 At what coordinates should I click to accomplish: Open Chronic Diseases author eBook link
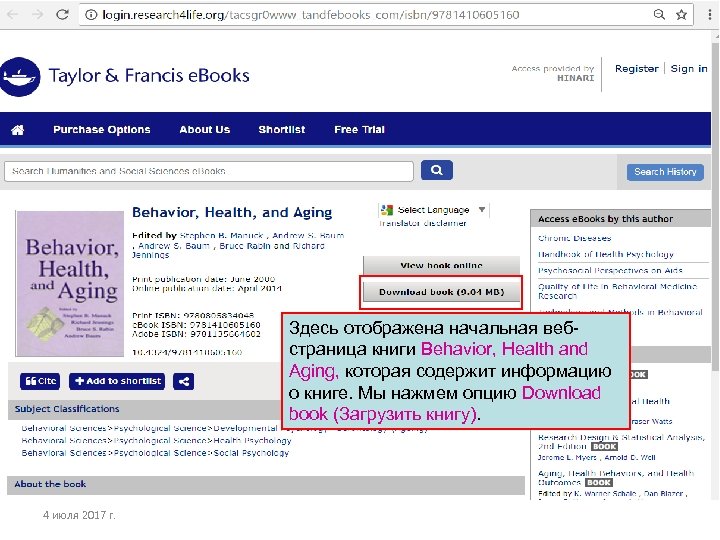click(x=574, y=238)
